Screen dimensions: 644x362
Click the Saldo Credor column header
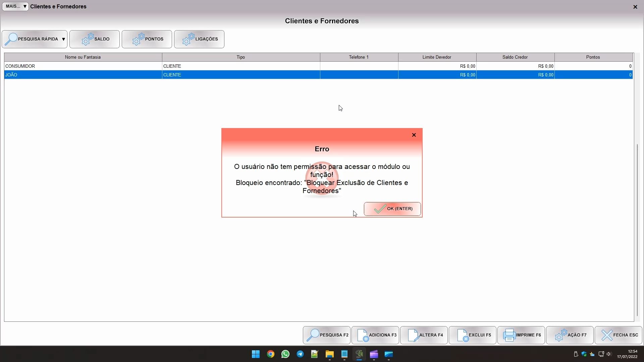click(x=515, y=57)
